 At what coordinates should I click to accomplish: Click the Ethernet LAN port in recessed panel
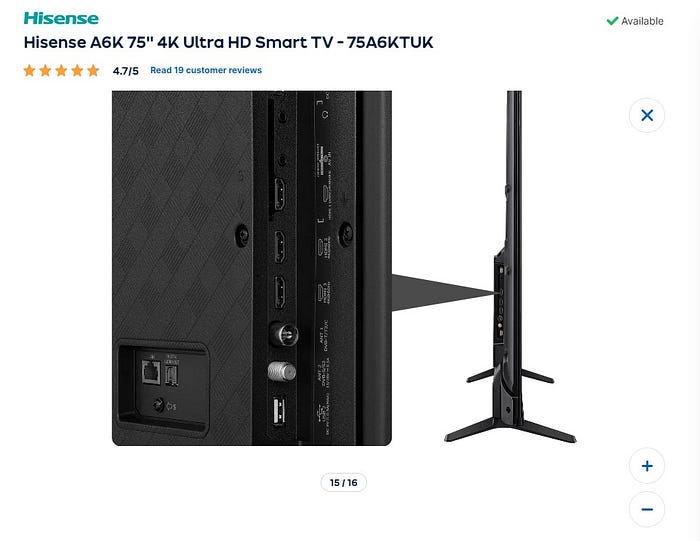(151, 372)
